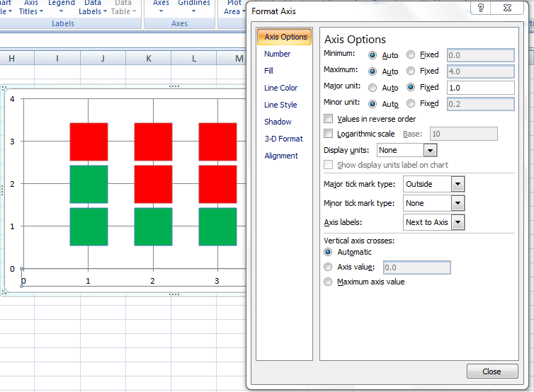Toggle Show display units label on chart
This screenshot has width=534, height=392.
tap(329, 165)
